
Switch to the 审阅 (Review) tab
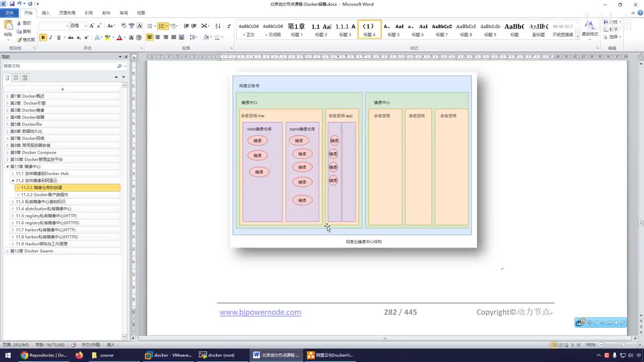tap(123, 13)
